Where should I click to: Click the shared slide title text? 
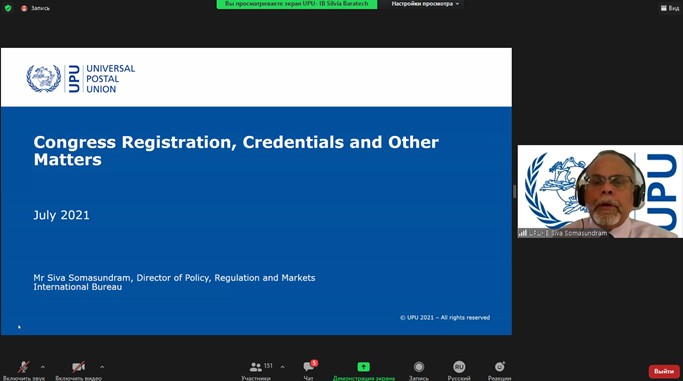pyautogui.click(x=236, y=151)
